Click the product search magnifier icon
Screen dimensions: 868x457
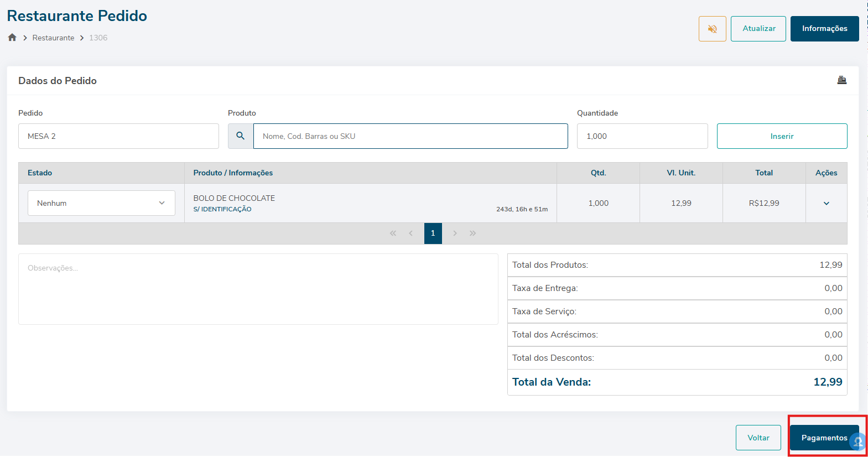pos(241,136)
